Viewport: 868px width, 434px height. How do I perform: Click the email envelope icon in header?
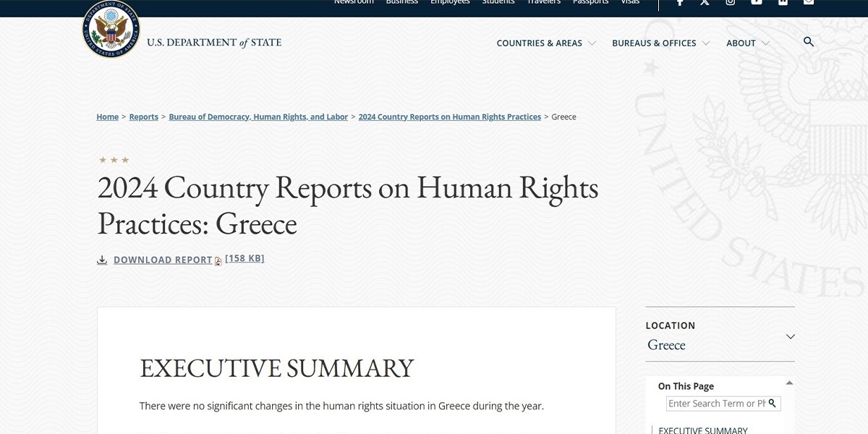(809, 2)
